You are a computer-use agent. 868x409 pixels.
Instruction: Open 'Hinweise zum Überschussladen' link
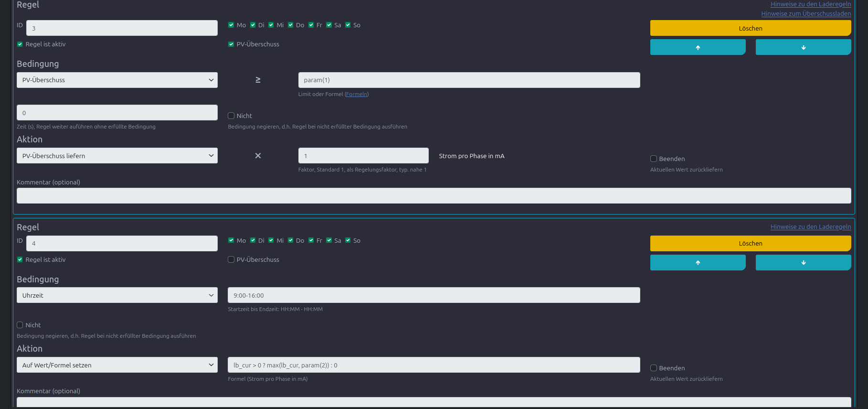pyautogui.click(x=806, y=14)
